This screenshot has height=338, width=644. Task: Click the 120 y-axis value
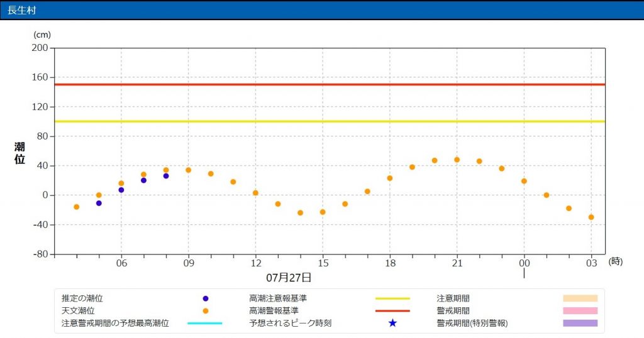[x=40, y=107]
